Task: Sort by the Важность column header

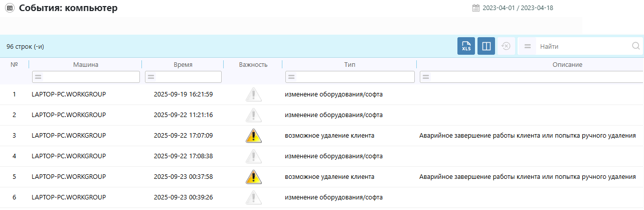Action: coord(253,65)
